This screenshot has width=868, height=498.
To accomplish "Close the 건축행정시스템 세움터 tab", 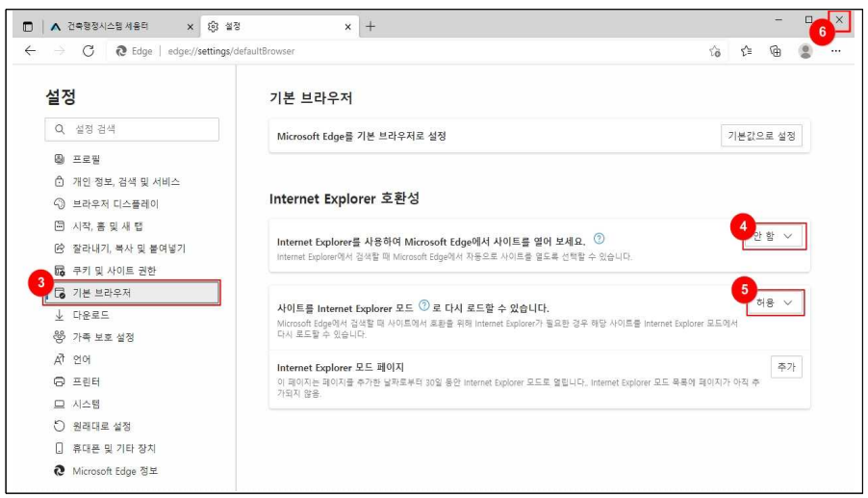I will point(190,27).
